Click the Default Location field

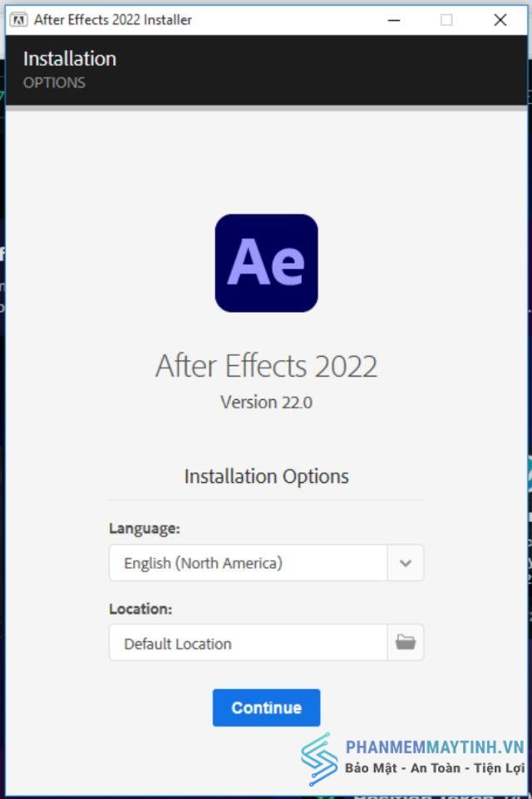tap(249, 643)
